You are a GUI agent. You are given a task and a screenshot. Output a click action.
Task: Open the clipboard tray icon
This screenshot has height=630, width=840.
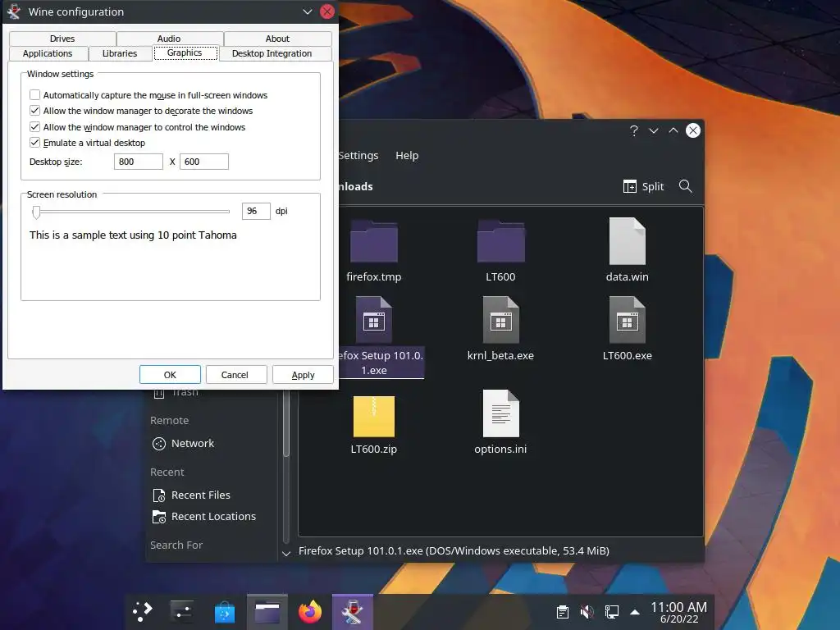[x=563, y=612]
